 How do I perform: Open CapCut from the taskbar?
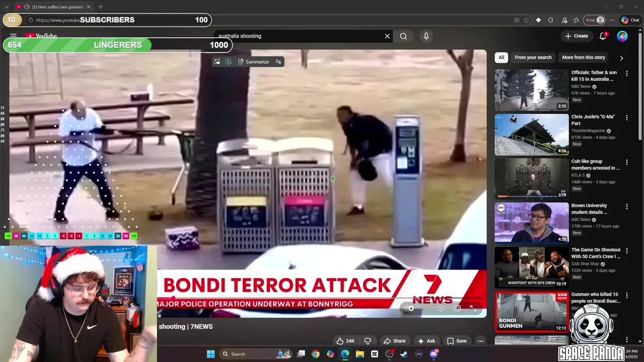[x=375, y=354]
